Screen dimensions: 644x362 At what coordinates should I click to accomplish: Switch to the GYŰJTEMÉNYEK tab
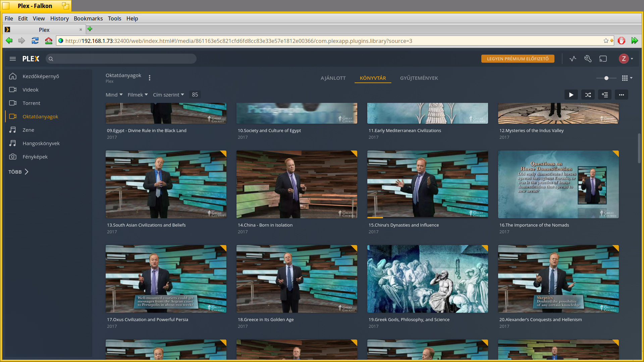tap(419, 78)
